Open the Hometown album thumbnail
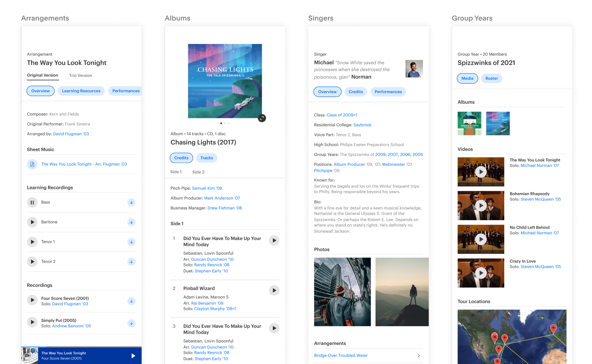The image size is (592, 364). pos(469,123)
